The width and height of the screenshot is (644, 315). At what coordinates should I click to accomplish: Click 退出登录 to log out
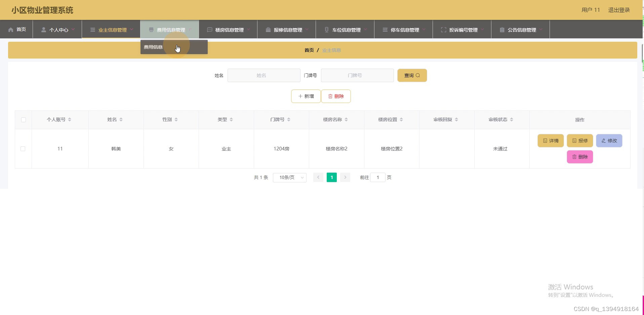(x=619, y=10)
